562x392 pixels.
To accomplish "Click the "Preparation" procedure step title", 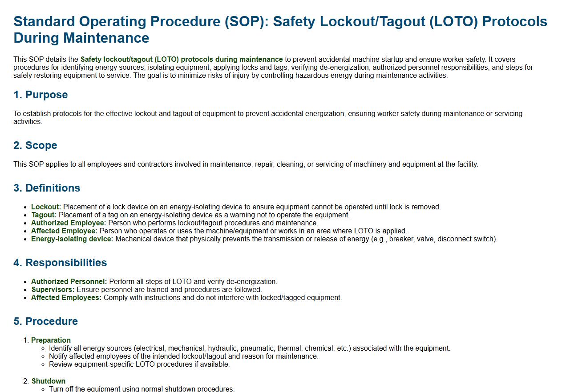I will point(51,340).
